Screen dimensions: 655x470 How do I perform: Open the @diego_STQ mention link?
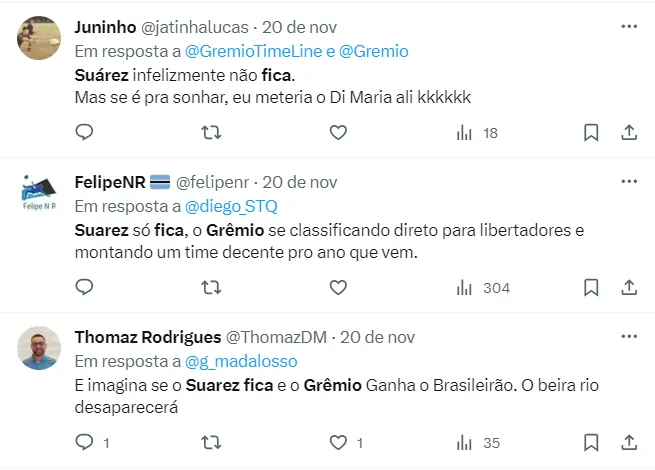231,206
